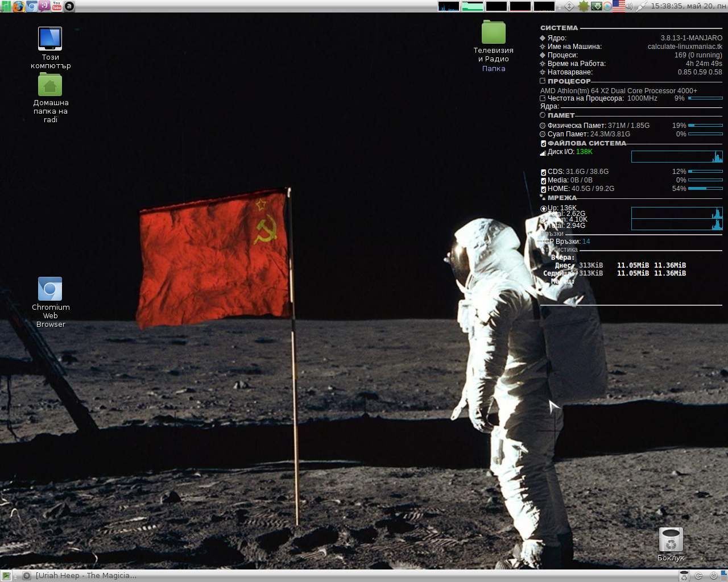Image resolution: width=728 pixels, height=582 pixels.
Task: Click the 'Диск I/O: 138K' reading
Action: coord(566,152)
